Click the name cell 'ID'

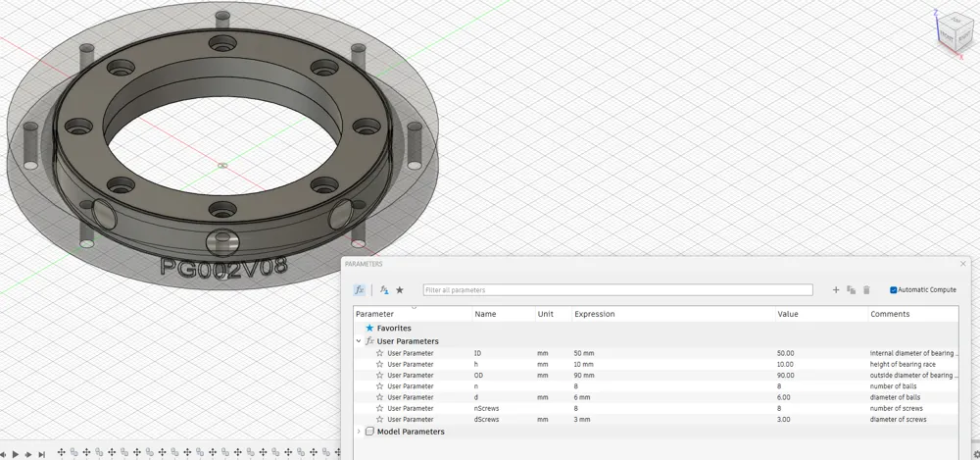point(478,353)
